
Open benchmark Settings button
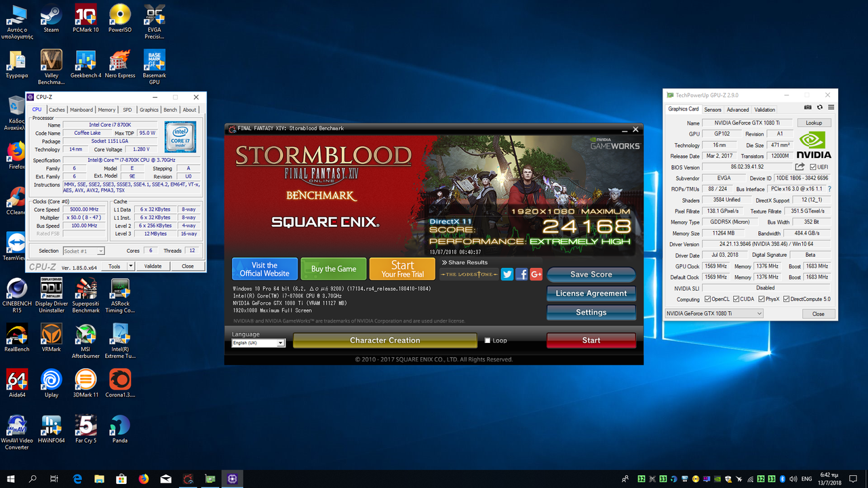point(591,312)
